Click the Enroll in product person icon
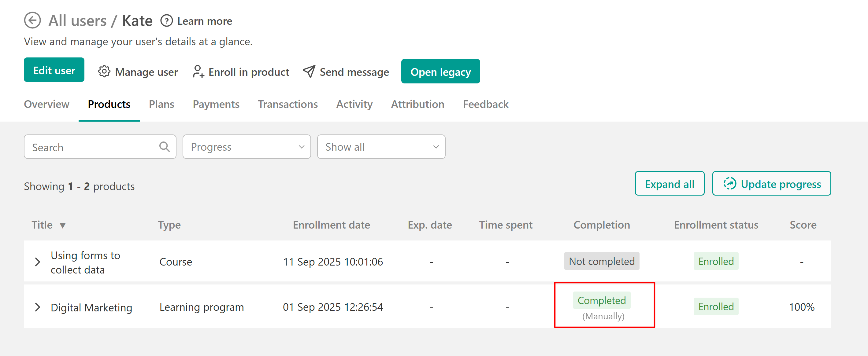Image resolution: width=868 pixels, height=356 pixels. pos(198,72)
